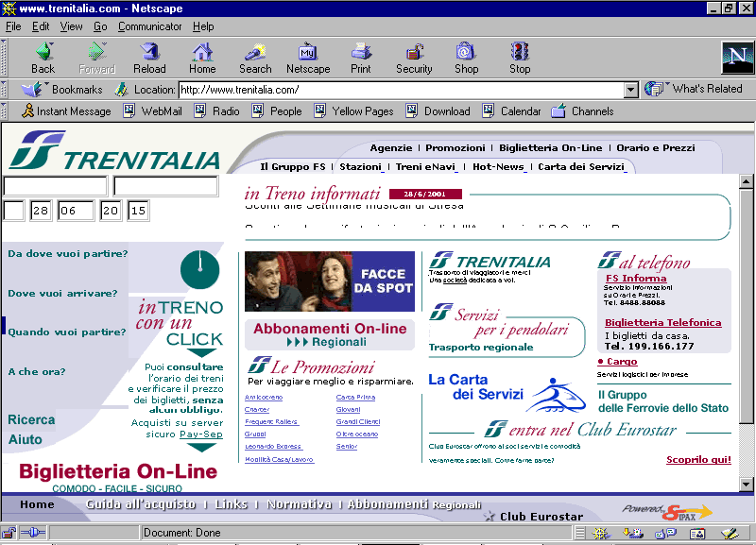Viewport: 756px width, 545px height.
Task: Open the View menu
Action: pos(71,26)
